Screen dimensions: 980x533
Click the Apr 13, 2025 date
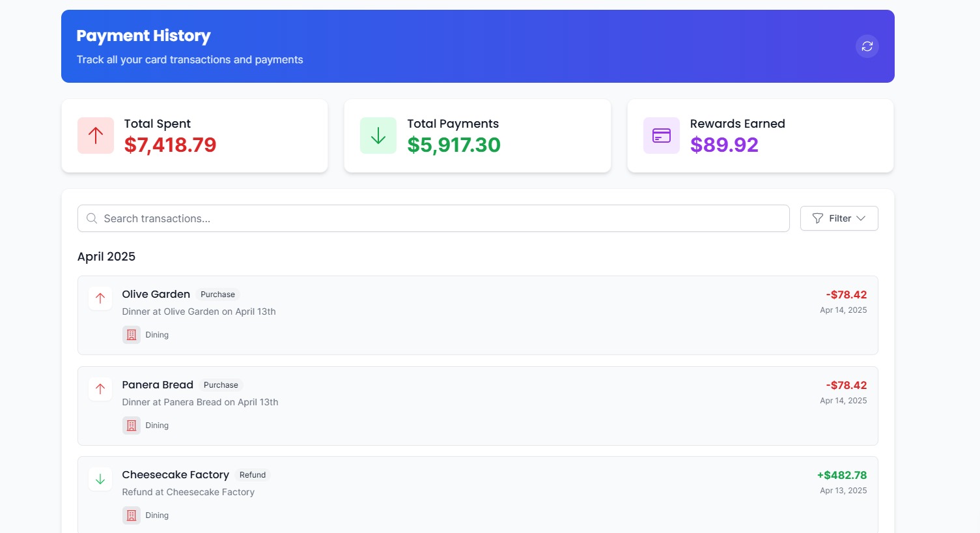point(843,491)
